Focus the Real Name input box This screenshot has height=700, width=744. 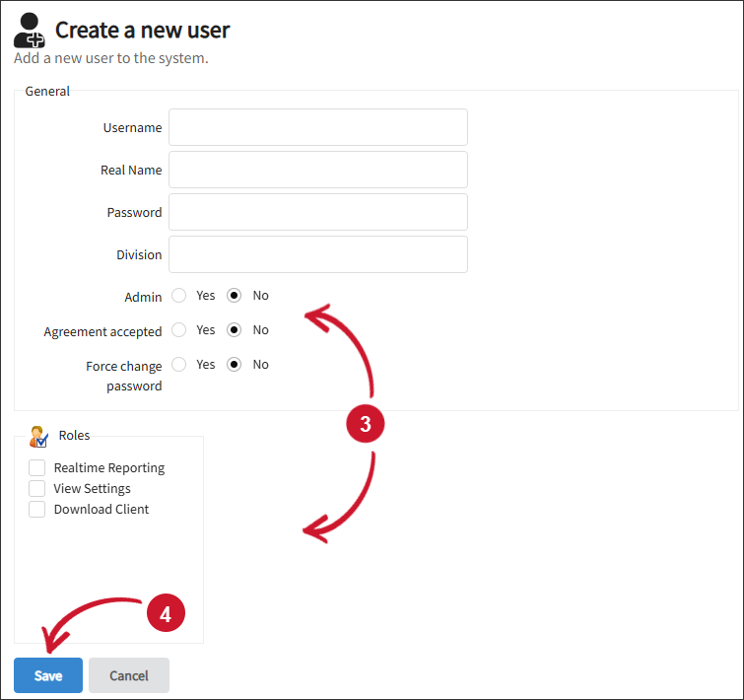pos(318,170)
